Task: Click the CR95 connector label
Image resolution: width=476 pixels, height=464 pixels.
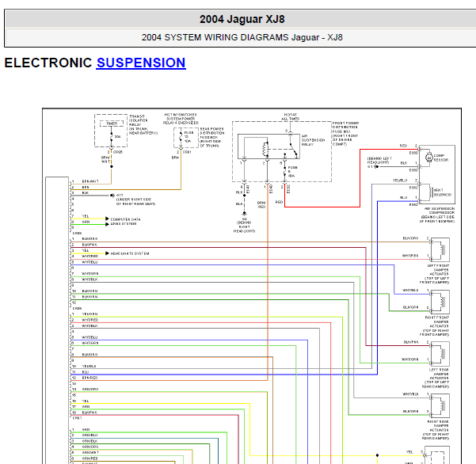Action: [x=118, y=152]
